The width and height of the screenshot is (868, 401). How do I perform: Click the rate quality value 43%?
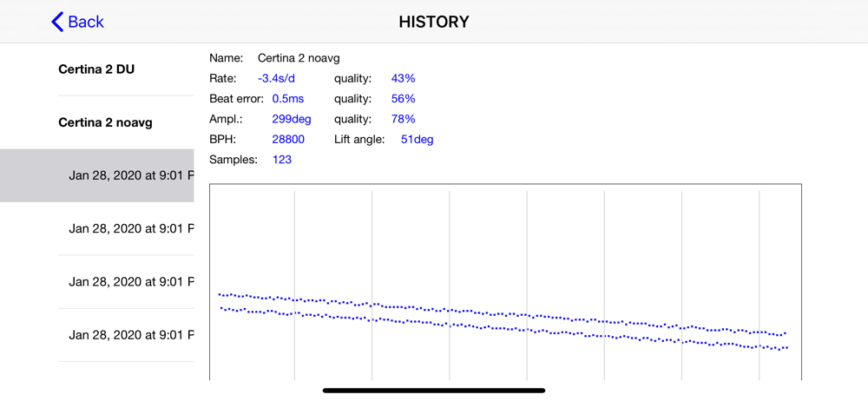(x=403, y=79)
